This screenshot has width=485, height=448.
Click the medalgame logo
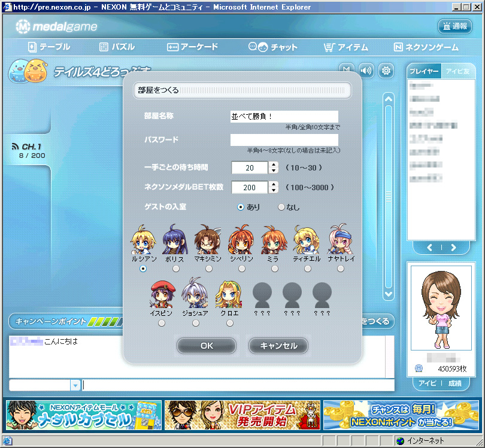[57, 26]
